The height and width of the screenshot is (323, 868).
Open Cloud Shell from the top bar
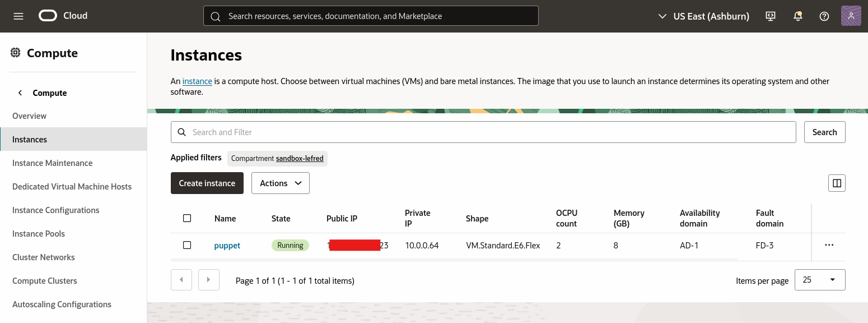pos(770,16)
